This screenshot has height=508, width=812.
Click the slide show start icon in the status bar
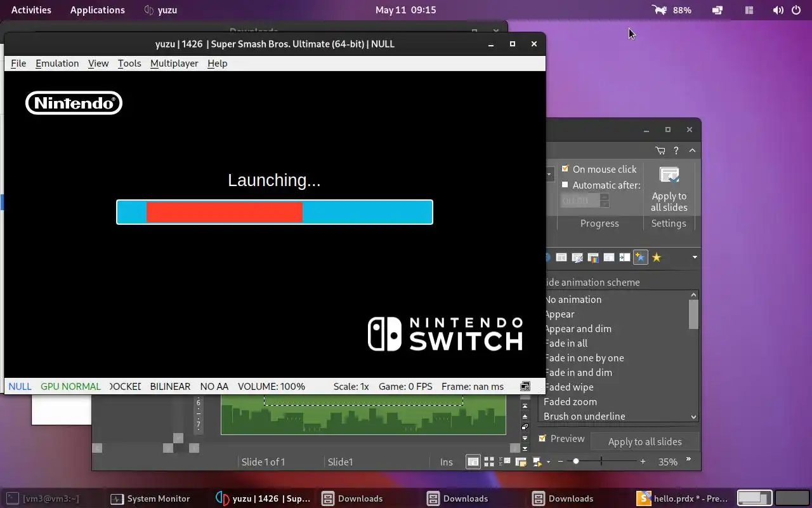click(x=537, y=462)
